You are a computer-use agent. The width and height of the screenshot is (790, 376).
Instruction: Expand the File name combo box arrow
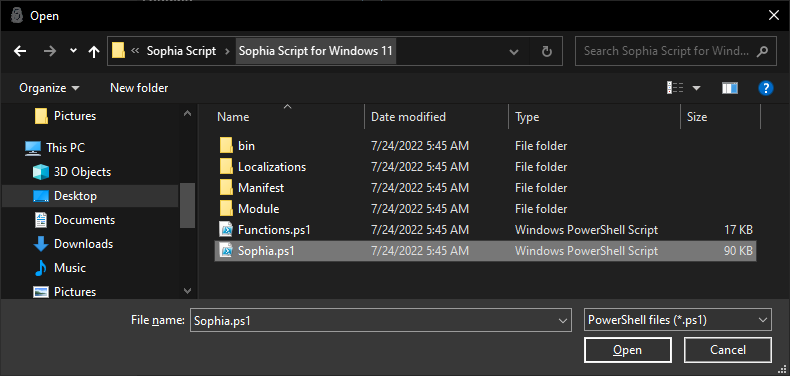pyautogui.click(x=562, y=321)
